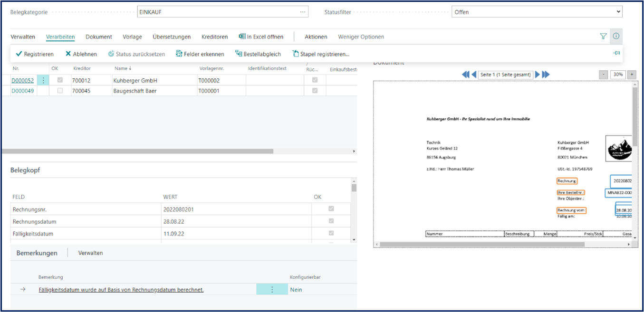Click the Registrieren checkmark icon

click(x=19, y=54)
